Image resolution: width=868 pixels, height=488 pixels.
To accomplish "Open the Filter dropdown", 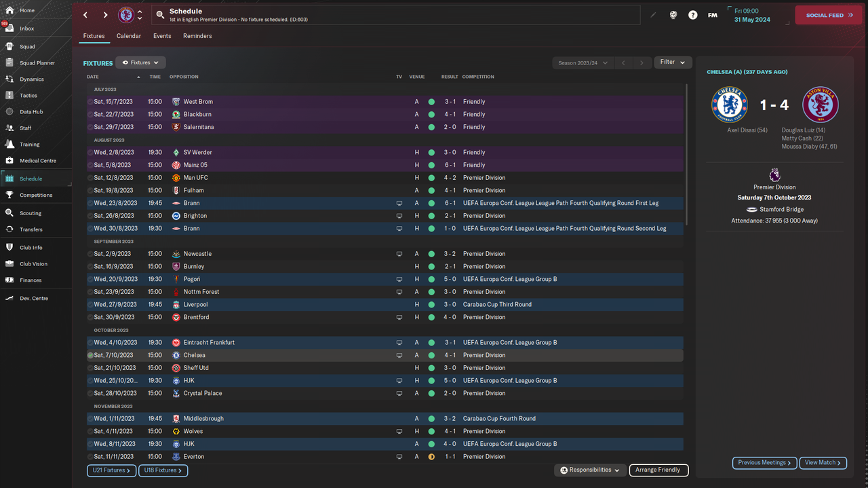I will tap(673, 62).
